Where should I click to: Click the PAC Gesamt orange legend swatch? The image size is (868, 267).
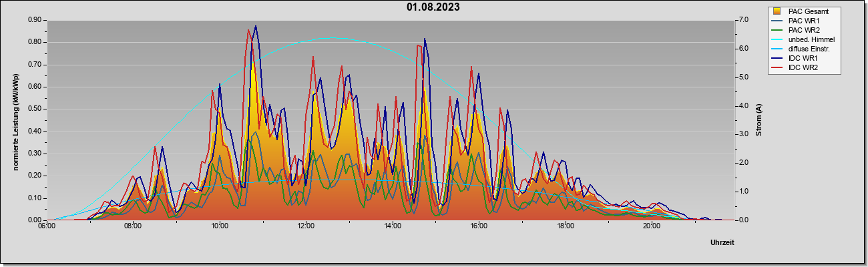777,11
